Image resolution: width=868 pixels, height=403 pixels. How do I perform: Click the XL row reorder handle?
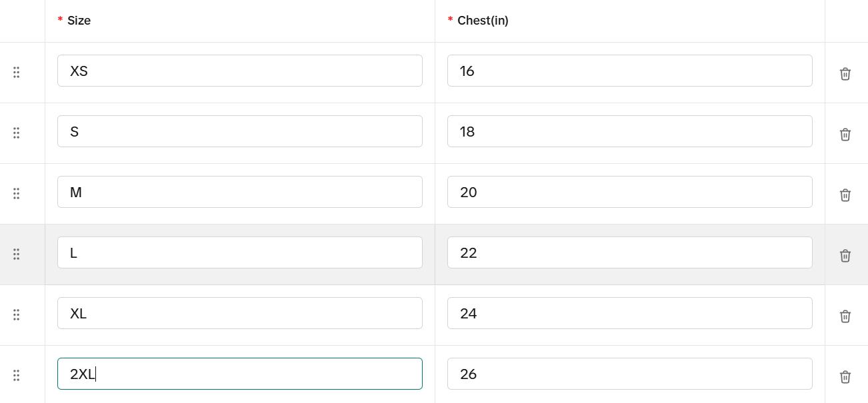17,314
